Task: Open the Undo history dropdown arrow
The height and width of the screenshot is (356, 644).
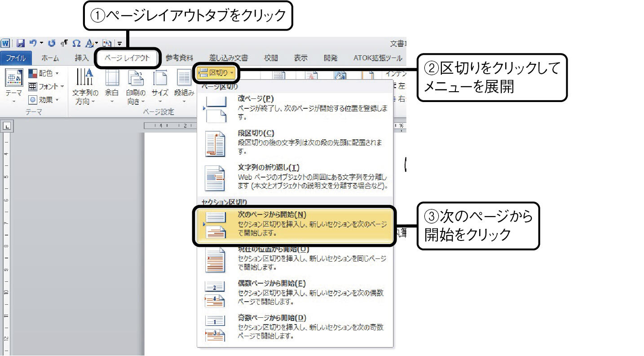Action: click(x=41, y=43)
